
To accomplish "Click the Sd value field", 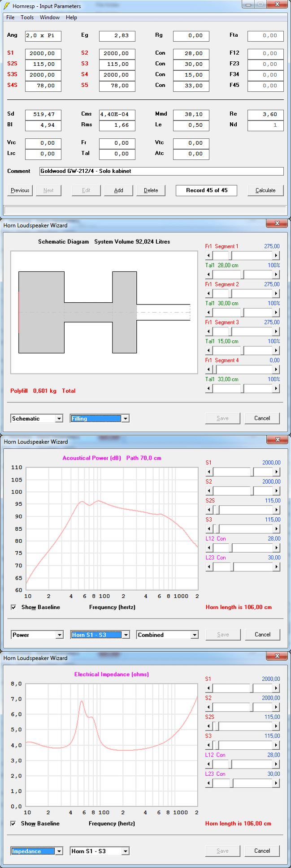I will click(x=43, y=115).
